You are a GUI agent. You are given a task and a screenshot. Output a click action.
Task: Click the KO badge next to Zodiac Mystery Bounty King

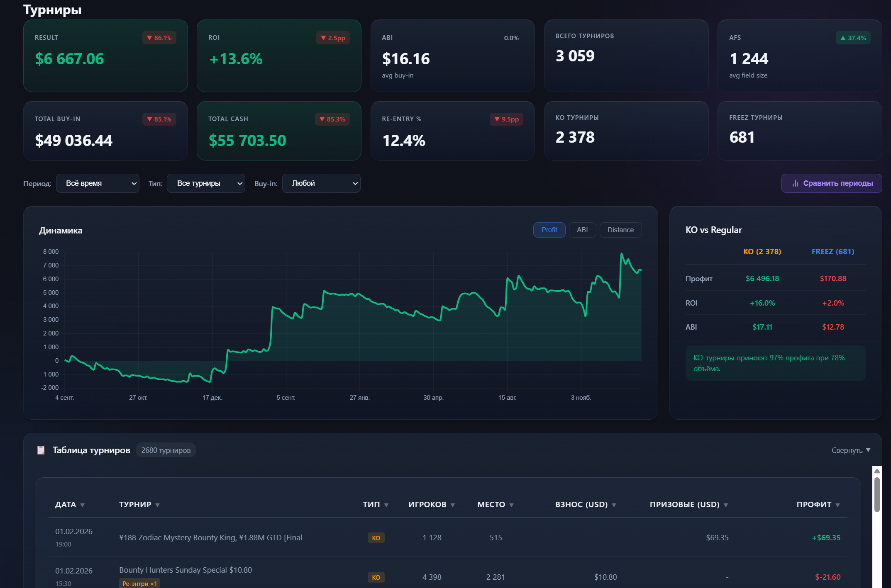pos(376,538)
